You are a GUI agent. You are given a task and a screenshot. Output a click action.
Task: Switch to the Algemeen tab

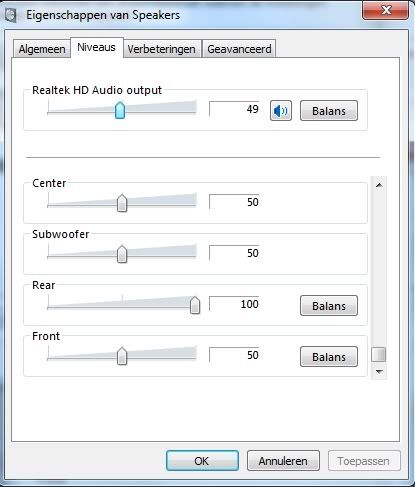point(42,49)
